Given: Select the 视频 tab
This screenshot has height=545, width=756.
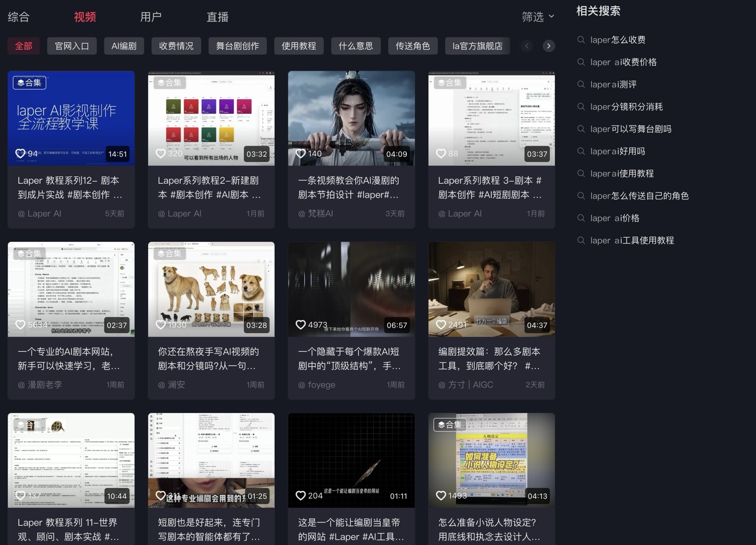Looking at the screenshot, I should coord(85,17).
